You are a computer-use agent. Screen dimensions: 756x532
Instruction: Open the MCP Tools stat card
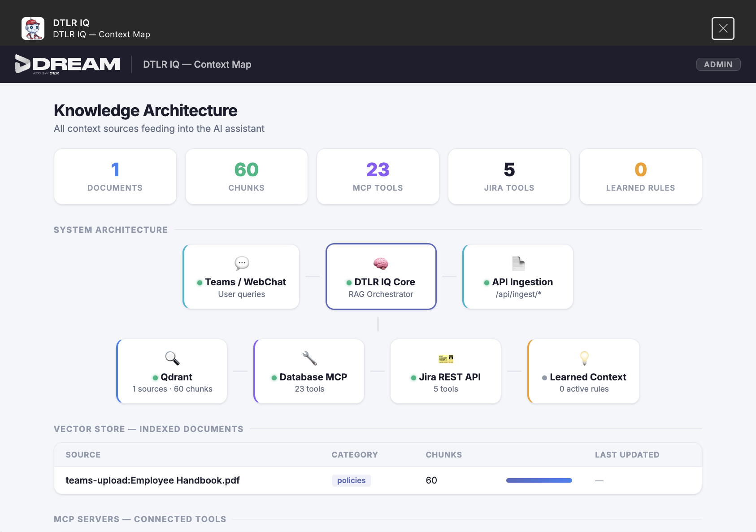pos(378,176)
